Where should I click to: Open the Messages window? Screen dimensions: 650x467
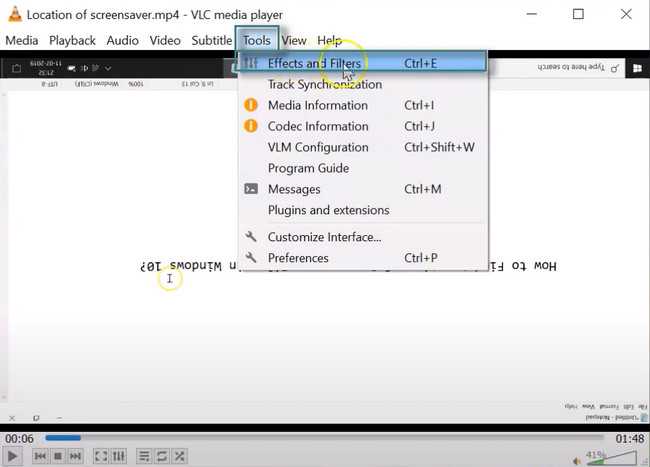pyautogui.click(x=363, y=189)
